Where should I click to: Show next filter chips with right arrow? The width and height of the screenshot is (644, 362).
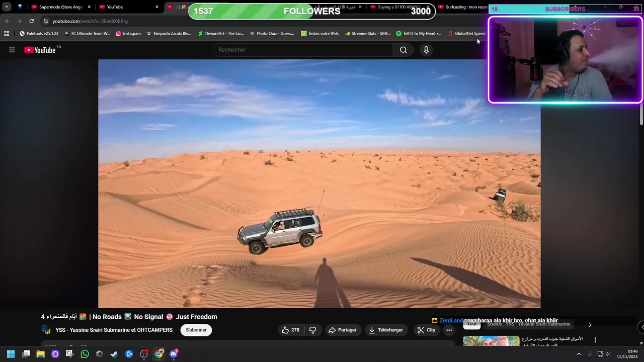(590, 325)
